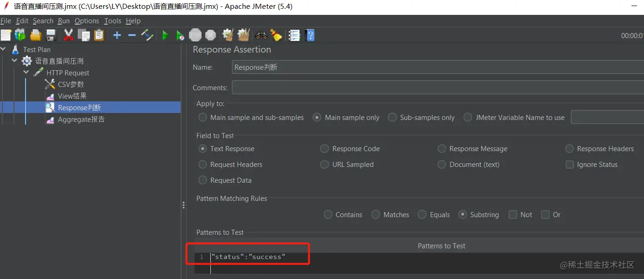Viewport: 644px width, 279px height.
Task: Collapse the Test Plan node arrow
Action: click(4, 49)
